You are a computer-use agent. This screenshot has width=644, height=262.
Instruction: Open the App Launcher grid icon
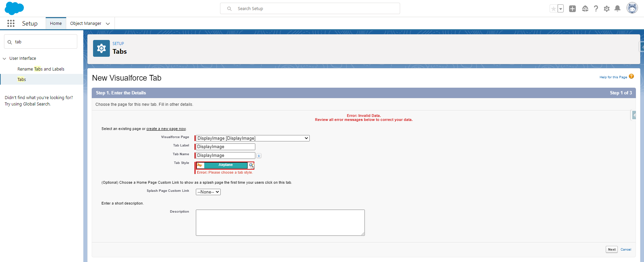click(x=11, y=23)
